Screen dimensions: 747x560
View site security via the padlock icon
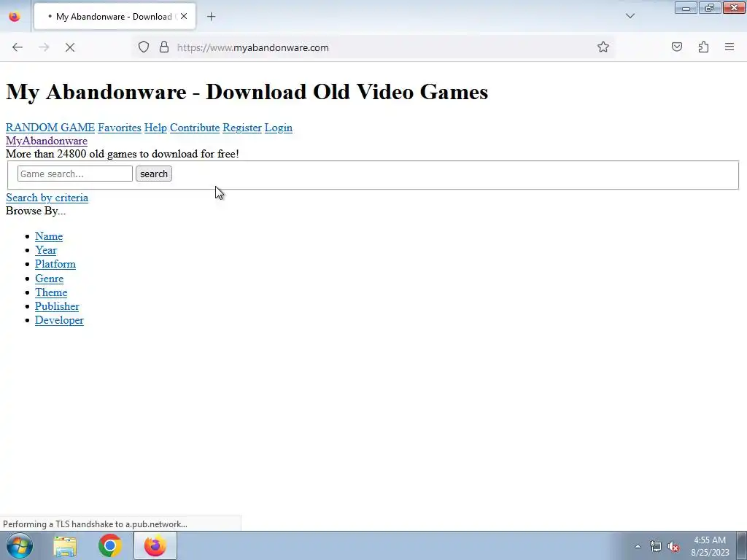point(164,47)
